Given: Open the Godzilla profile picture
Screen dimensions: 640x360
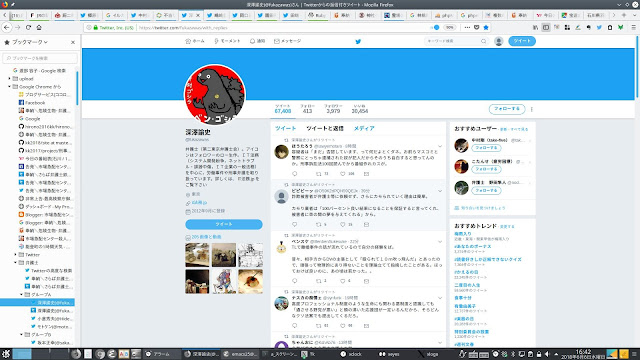Looking at the screenshot, I should tap(215, 95).
